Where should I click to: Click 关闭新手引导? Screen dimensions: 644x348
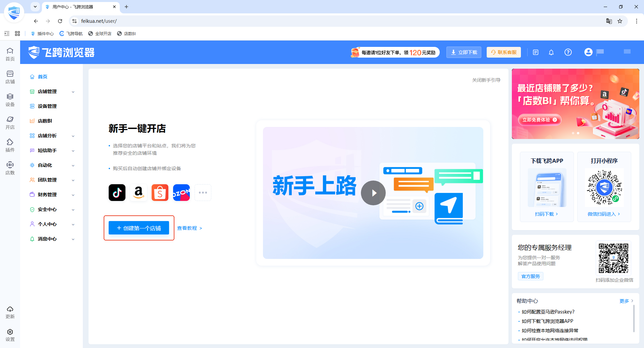(486, 80)
